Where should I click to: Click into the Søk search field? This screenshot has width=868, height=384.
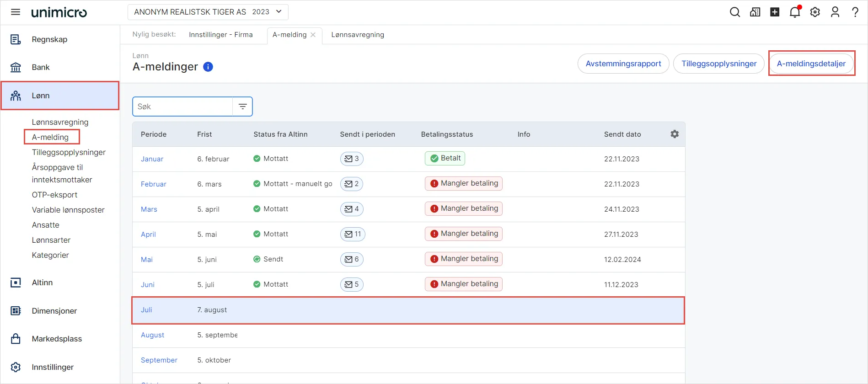click(183, 107)
